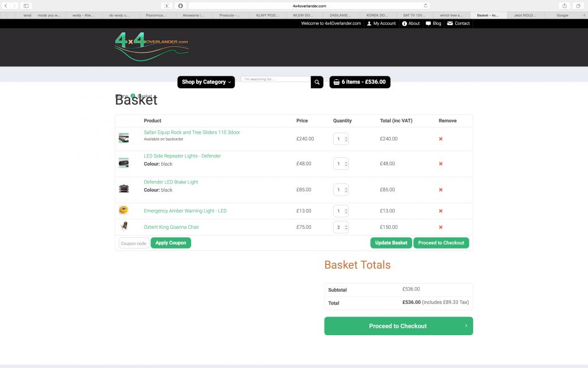Viewport: 588px width, 368px height.
Task: Switch to the 'which tree s...' tab
Action: click(x=451, y=15)
